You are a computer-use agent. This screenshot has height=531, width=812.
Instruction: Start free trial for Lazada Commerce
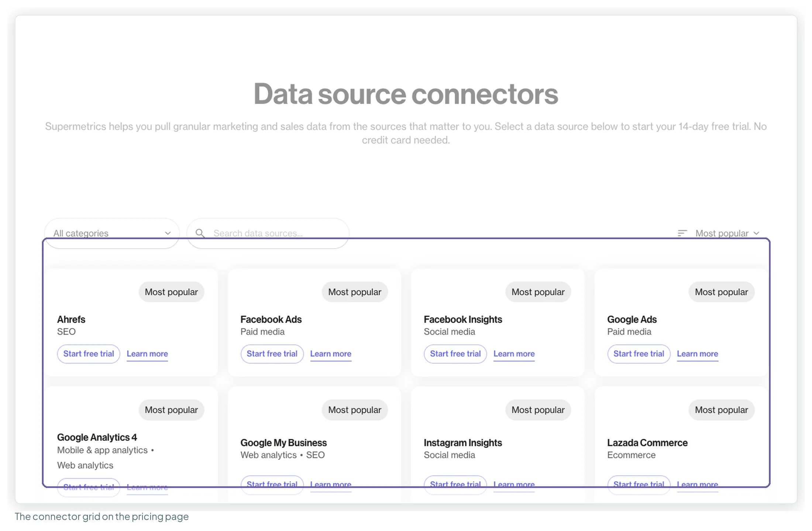point(639,485)
